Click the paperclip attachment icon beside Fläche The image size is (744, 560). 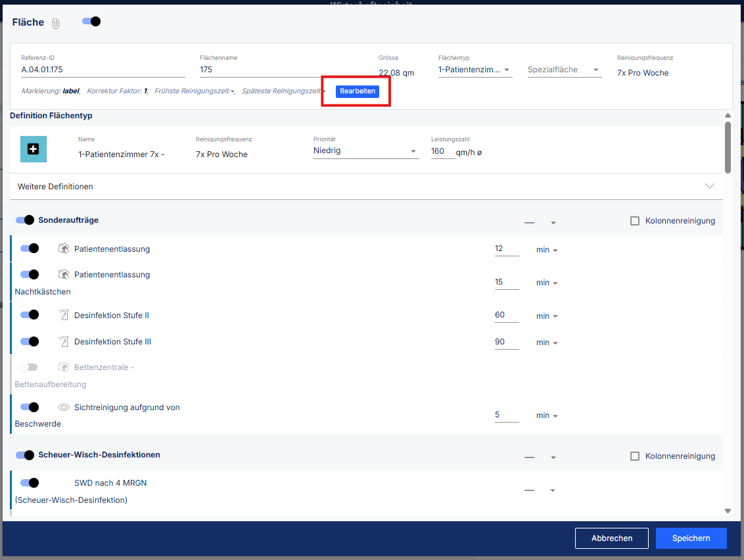[x=56, y=23]
